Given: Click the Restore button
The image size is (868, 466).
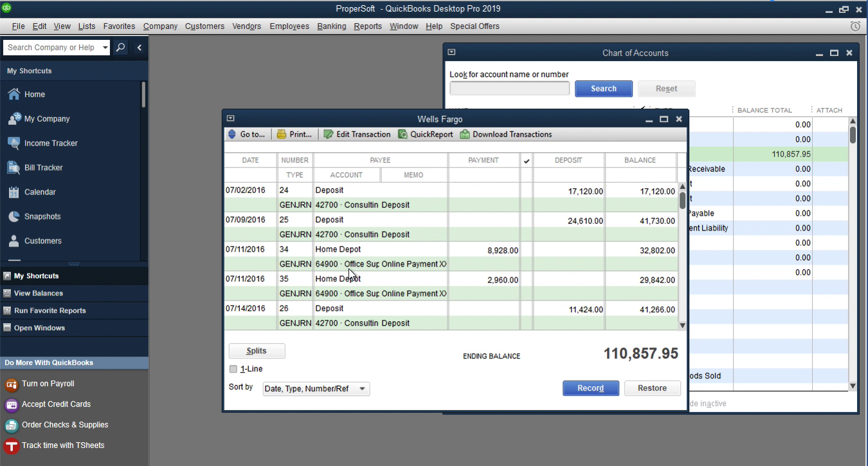Looking at the screenshot, I should [x=652, y=388].
